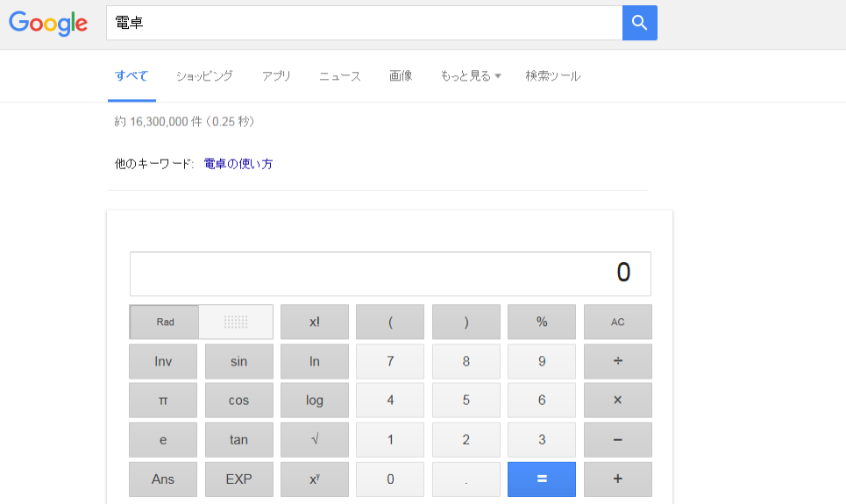Follow the 電卓の使い方 keyword link
The image size is (846, 504).
point(238,164)
